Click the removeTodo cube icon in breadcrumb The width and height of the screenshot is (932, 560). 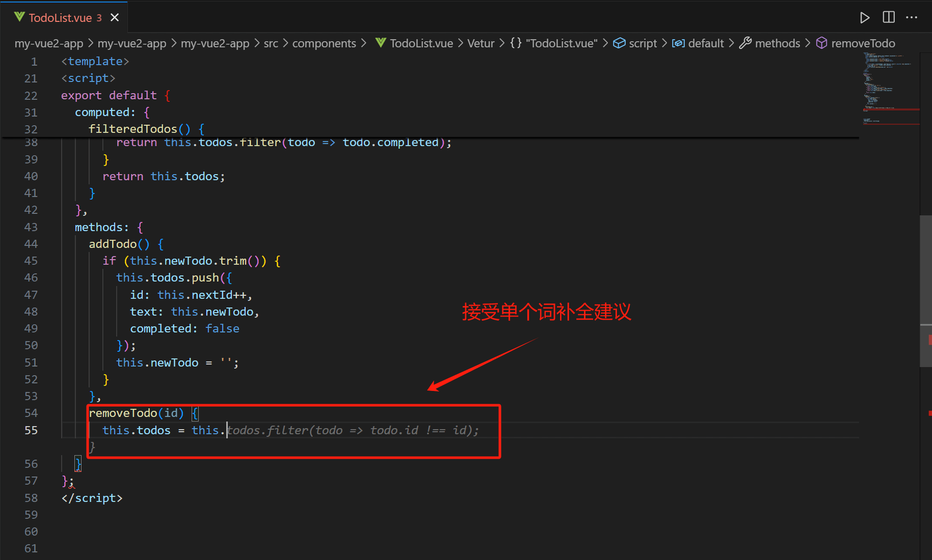(822, 43)
